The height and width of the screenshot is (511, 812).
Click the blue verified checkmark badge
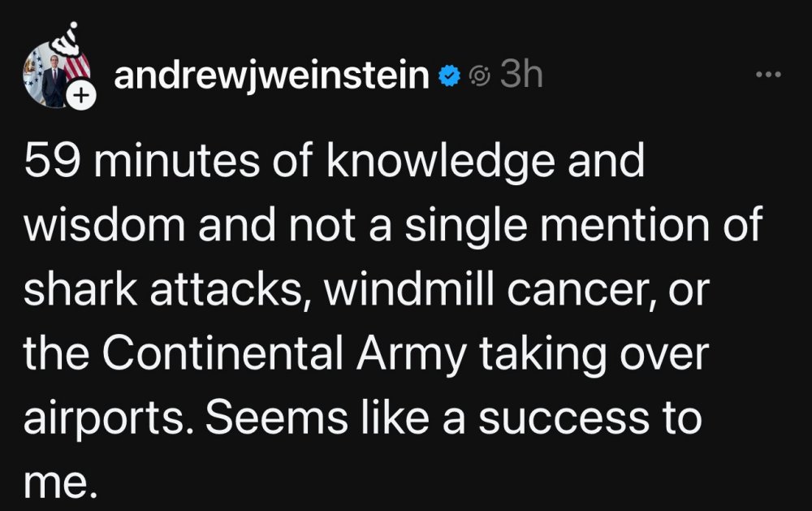pos(447,76)
